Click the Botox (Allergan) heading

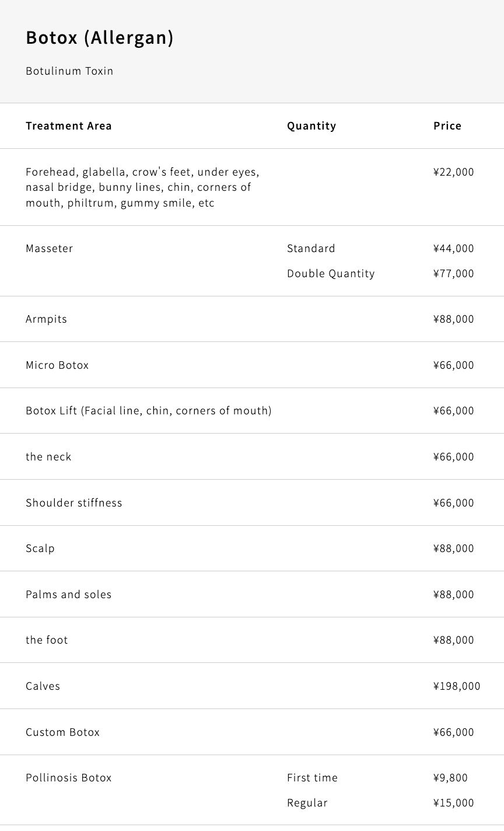[x=100, y=38]
